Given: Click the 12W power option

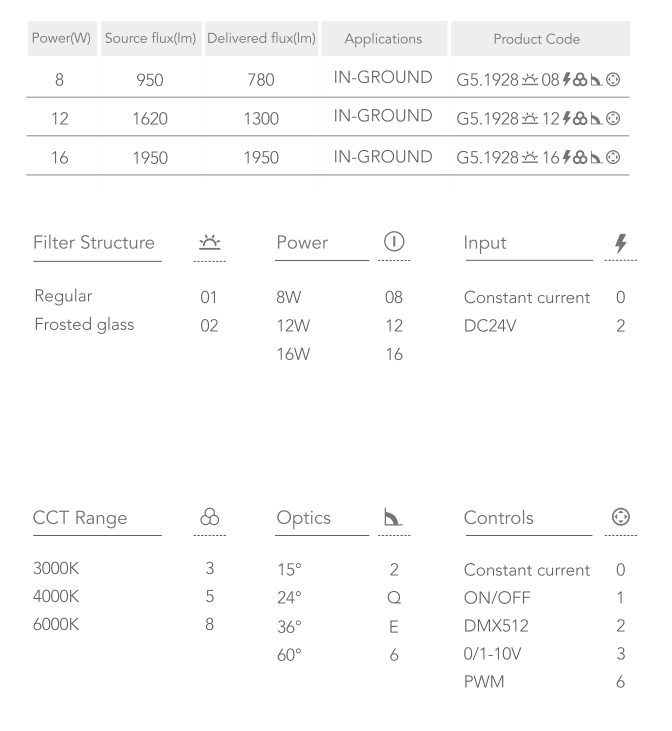Looking at the screenshot, I should (291, 325).
